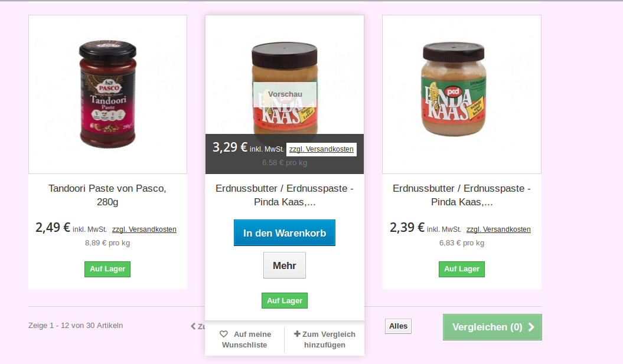
Task: Add Pinda Kaas to cart with In den Warenkorb
Action: (x=285, y=232)
